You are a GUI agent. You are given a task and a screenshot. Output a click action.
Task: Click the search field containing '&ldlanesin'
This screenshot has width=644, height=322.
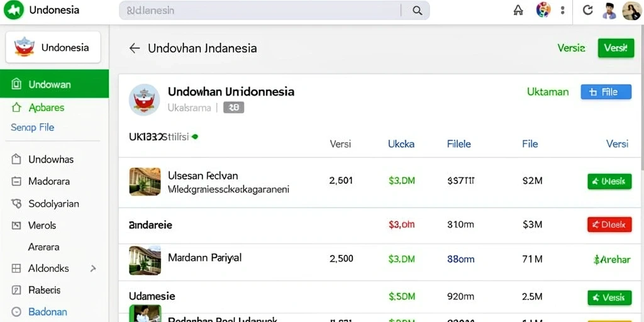(x=274, y=10)
